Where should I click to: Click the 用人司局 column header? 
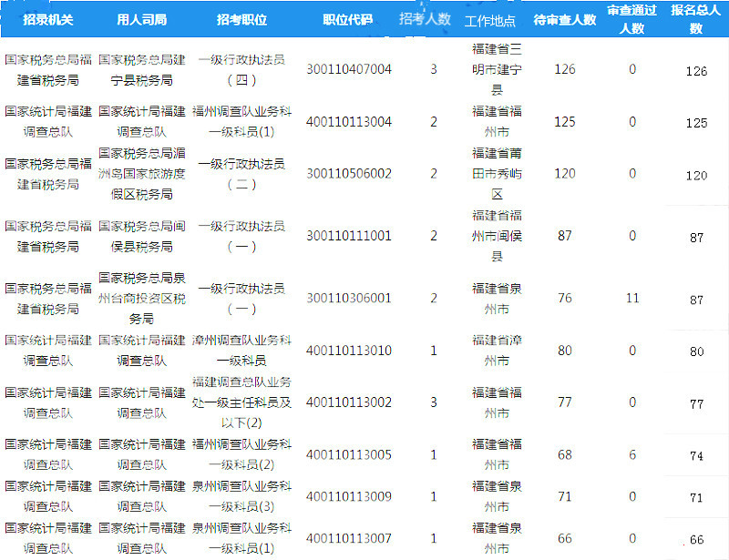[x=142, y=19]
